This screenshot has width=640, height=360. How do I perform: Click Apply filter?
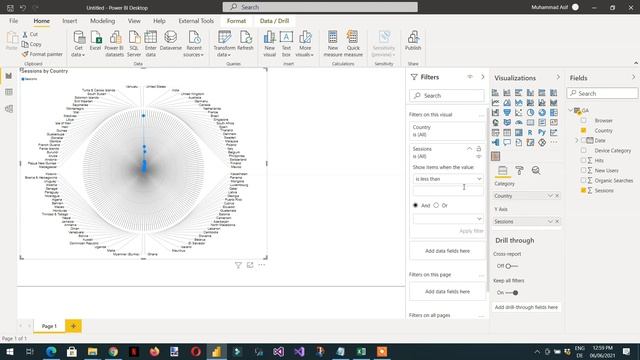471,231
